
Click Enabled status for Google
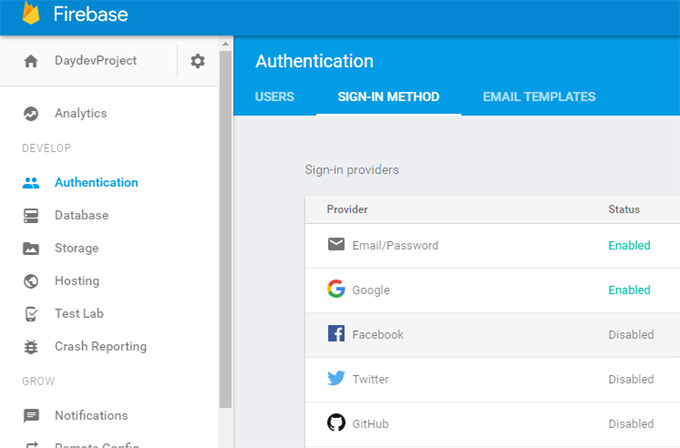(x=629, y=290)
